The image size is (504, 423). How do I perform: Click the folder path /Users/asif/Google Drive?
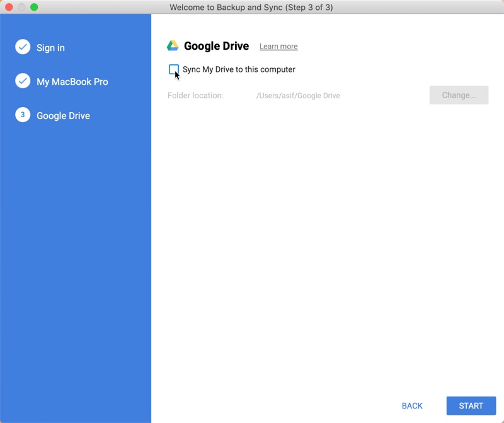(x=298, y=96)
